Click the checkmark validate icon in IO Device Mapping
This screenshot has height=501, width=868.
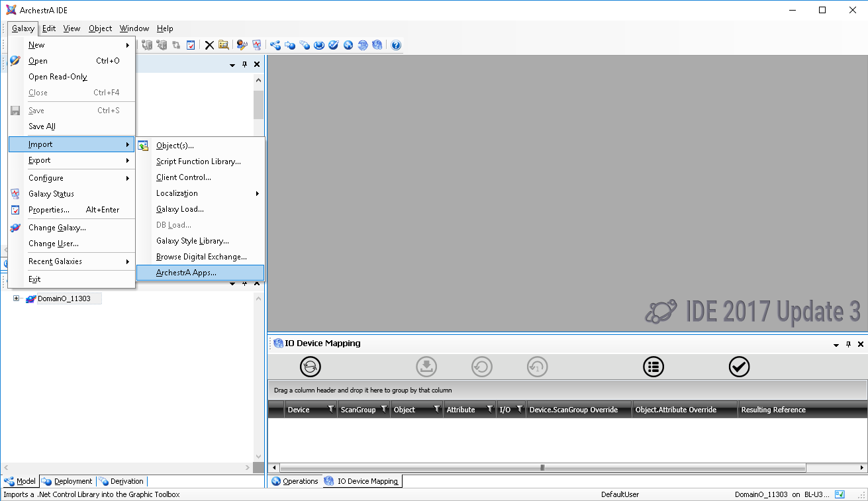coord(739,367)
